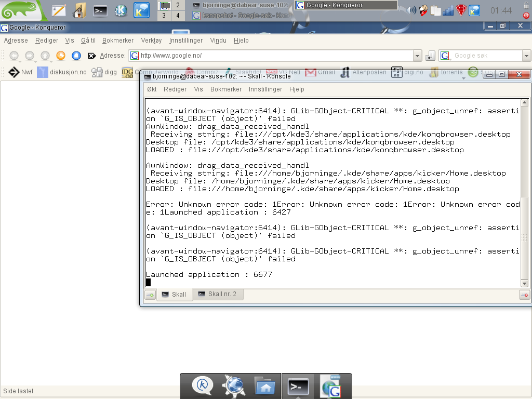
Task: Click Konqueror Back navigation button
Action: pos(14,55)
